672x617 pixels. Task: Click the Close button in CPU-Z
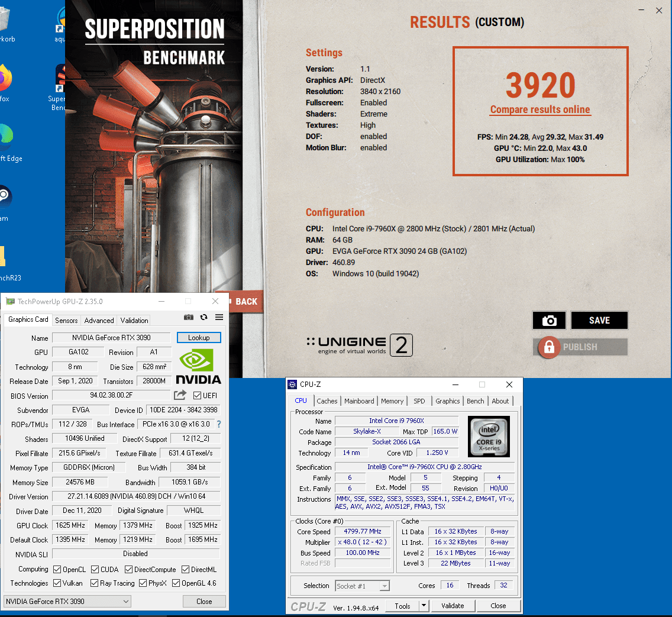(498, 605)
